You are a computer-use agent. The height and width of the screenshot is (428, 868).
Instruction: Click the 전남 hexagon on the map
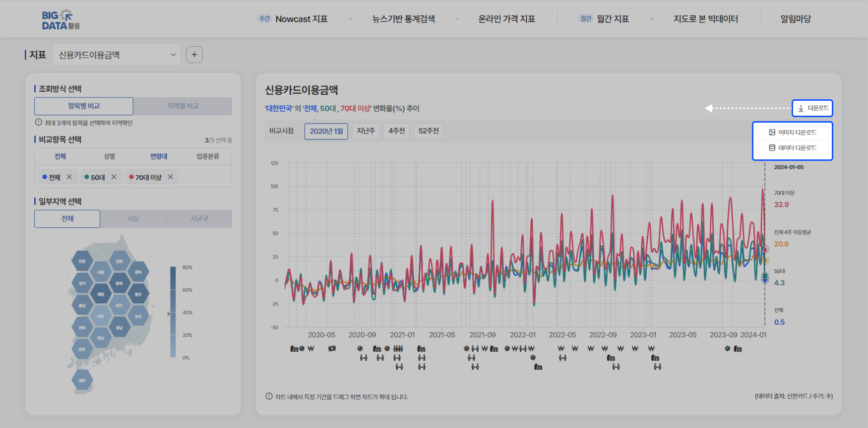[x=101, y=338]
